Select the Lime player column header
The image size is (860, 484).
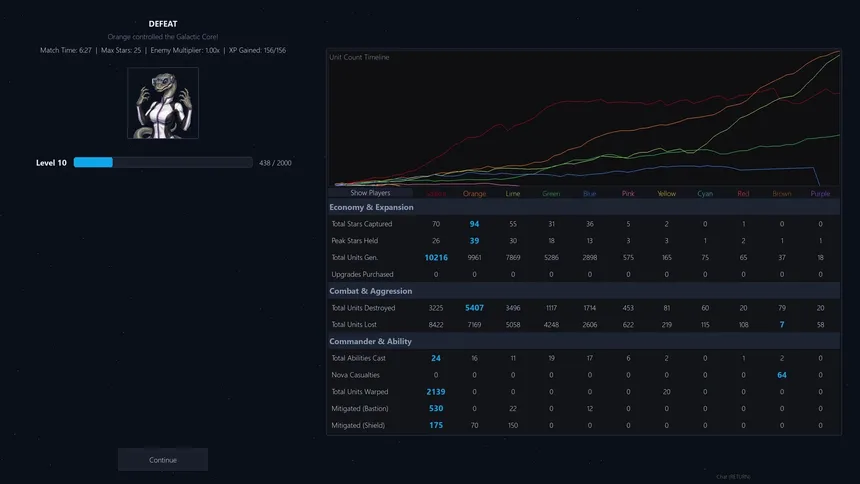click(x=513, y=194)
